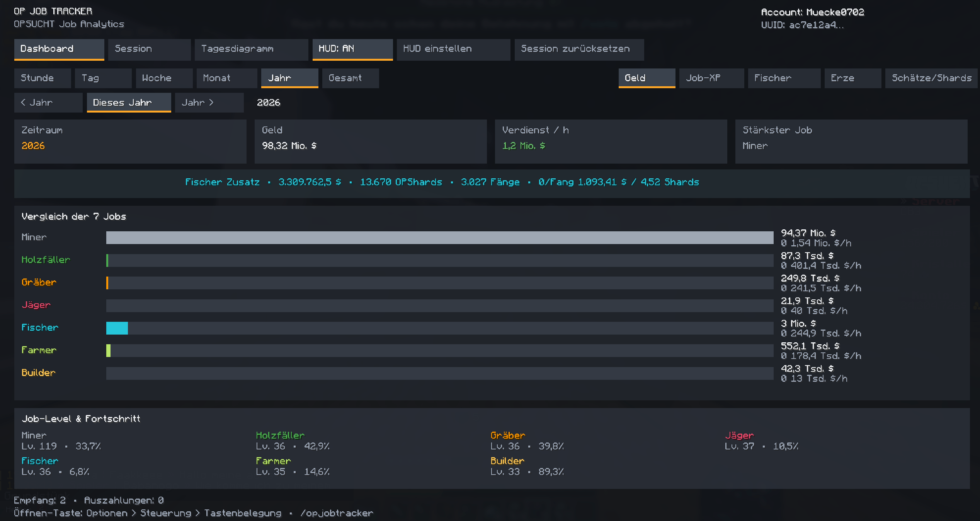Click the Geld 98,32 Mio. $ card
Viewport: 980px width, 521px height.
(x=371, y=141)
